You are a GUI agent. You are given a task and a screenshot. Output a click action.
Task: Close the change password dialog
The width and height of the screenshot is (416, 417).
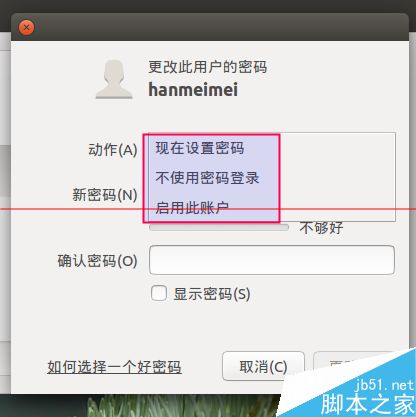26,28
